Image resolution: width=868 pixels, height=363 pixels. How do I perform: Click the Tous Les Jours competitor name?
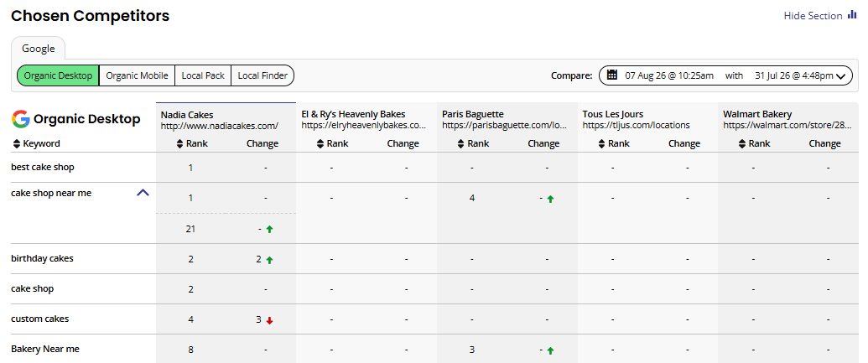point(613,115)
